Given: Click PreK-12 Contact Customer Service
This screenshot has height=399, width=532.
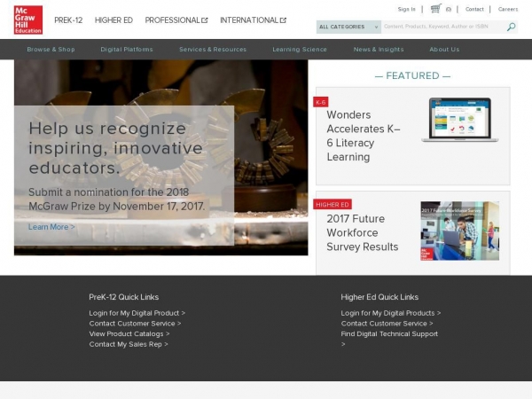Looking at the screenshot, I should tap(135, 324).
